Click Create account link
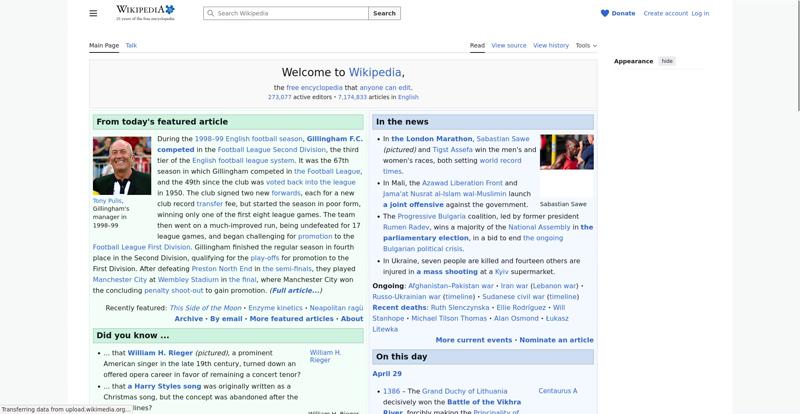The height and width of the screenshot is (414, 800). coord(665,14)
